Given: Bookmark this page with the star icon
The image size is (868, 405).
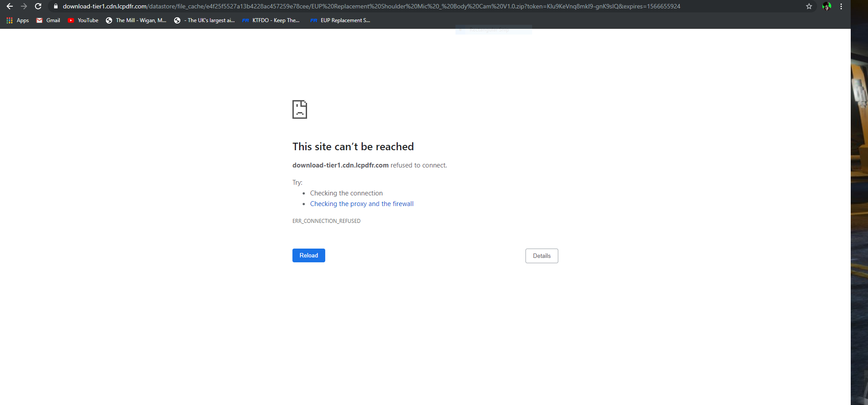Looking at the screenshot, I should [809, 6].
